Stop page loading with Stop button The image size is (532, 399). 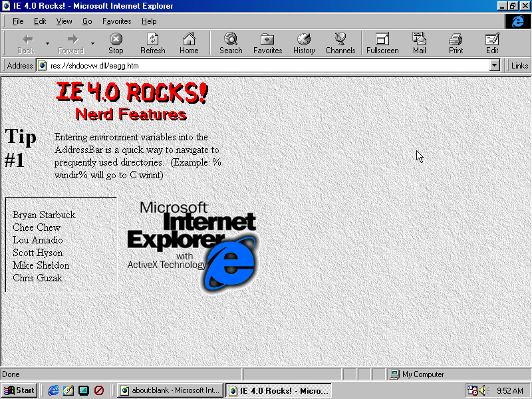coord(116,44)
